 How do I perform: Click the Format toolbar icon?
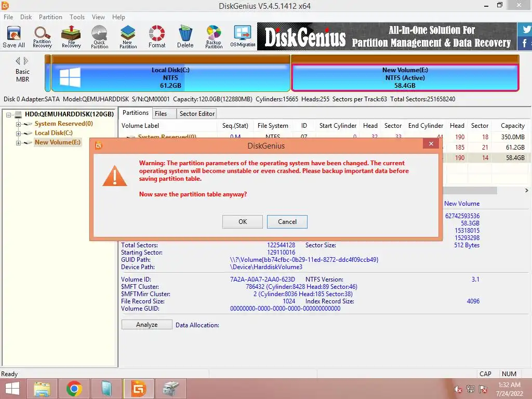click(157, 36)
